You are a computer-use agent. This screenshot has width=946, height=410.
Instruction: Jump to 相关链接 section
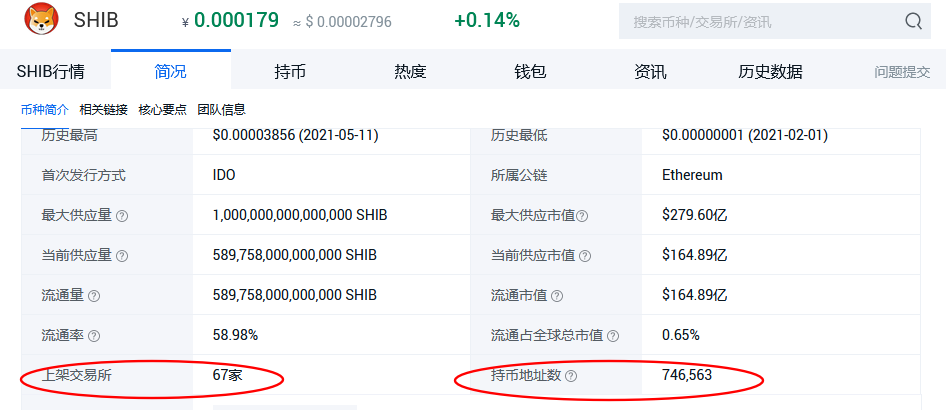[x=104, y=110]
